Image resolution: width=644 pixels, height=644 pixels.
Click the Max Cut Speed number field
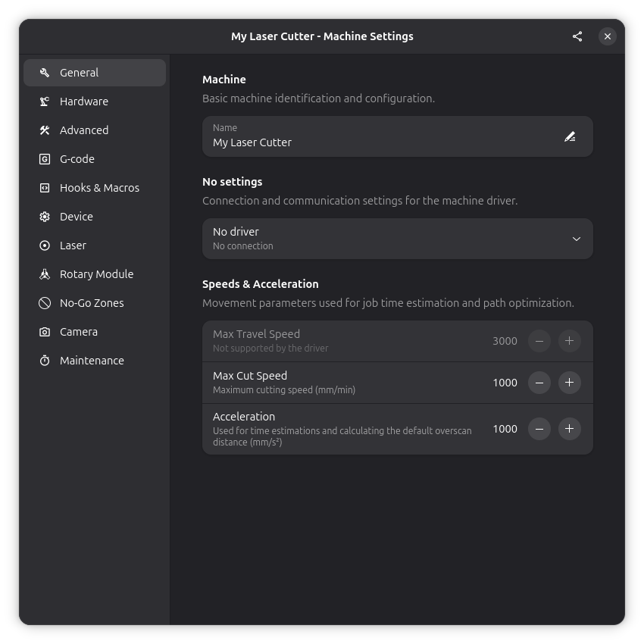click(505, 383)
